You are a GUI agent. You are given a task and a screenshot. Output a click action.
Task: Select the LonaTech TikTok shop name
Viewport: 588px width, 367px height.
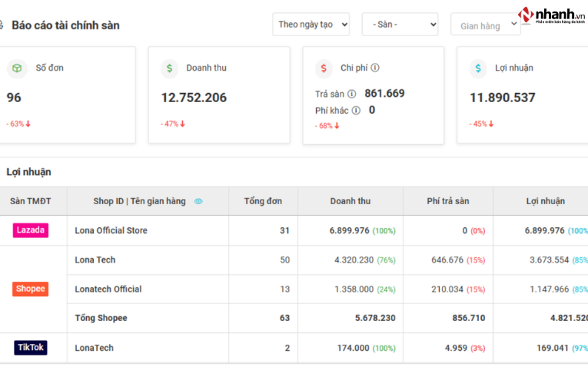pos(94,348)
